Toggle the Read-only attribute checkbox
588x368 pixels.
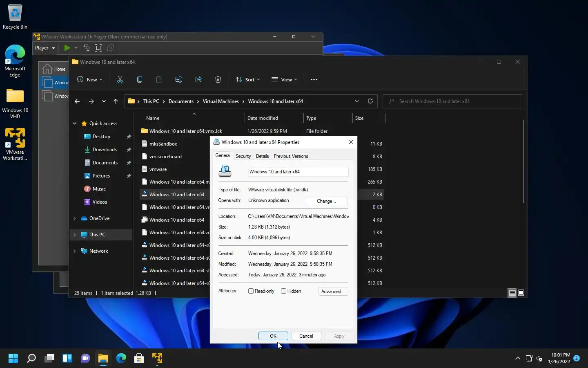click(251, 291)
